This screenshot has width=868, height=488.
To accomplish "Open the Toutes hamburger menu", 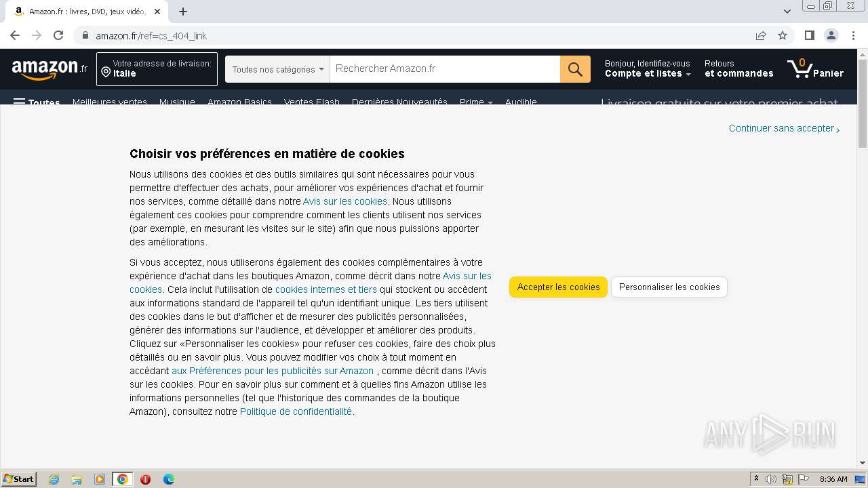I will pos(37,103).
